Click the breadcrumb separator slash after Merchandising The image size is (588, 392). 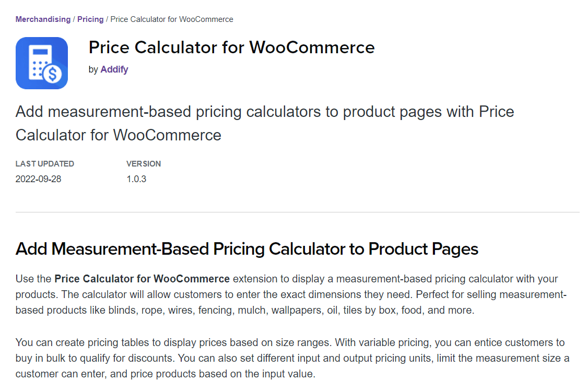(74, 19)
